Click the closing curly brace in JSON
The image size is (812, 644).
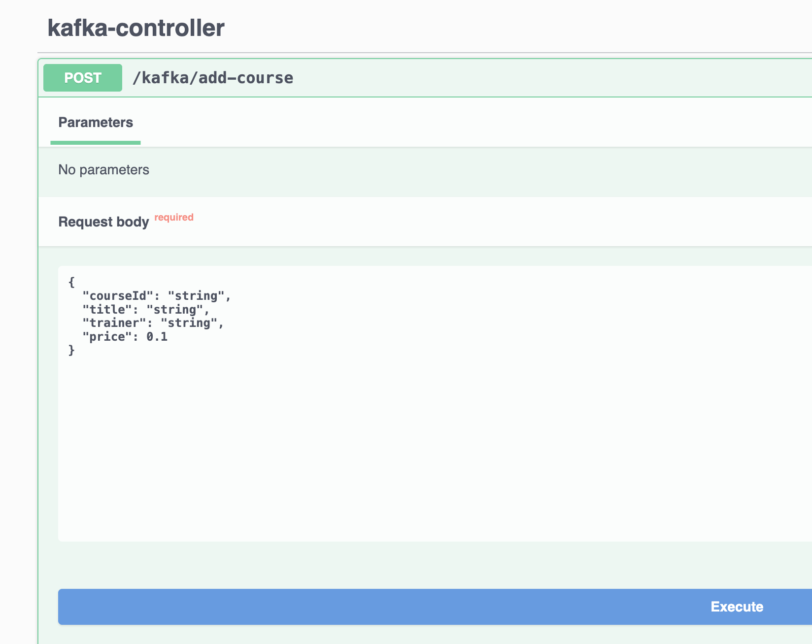point(71,350)
